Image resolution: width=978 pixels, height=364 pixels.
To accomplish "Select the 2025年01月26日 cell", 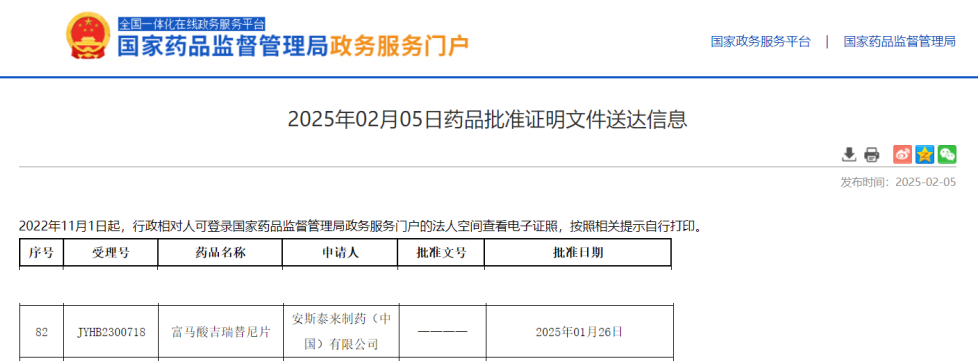I will coord(579,332).
